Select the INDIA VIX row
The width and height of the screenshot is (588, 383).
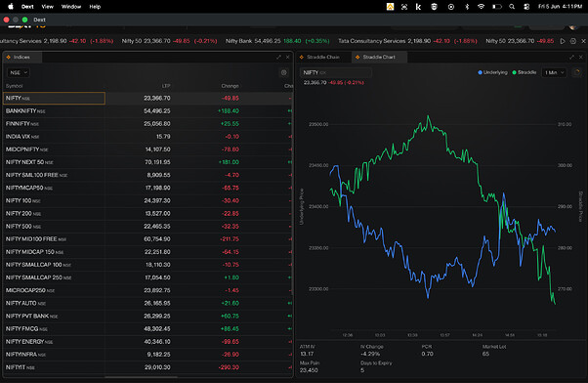point(147,137)
